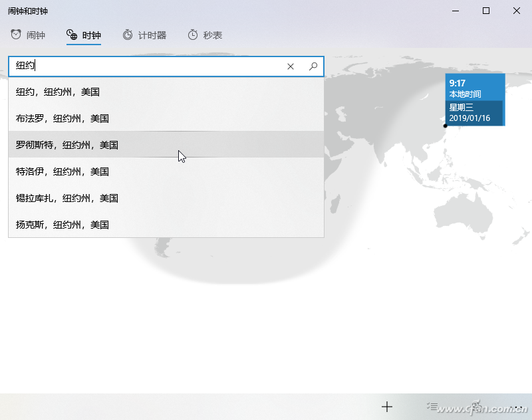The width and height of the screenshot is (532, 420).
Task: Click the plus icon to add a clock
Action: click(x=386, y=406)
